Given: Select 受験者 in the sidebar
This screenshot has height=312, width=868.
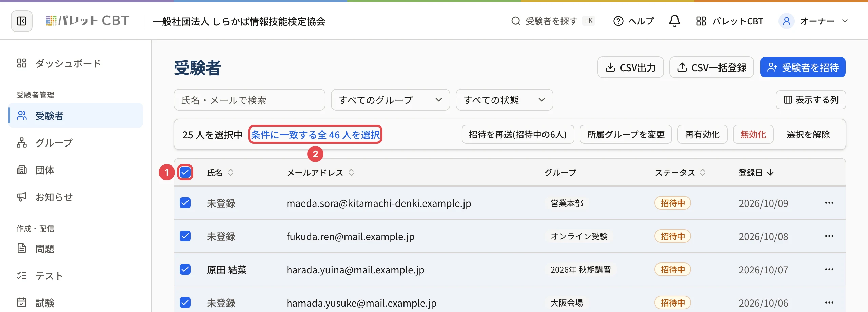Looking at the screenshot, I should (76, 116).
